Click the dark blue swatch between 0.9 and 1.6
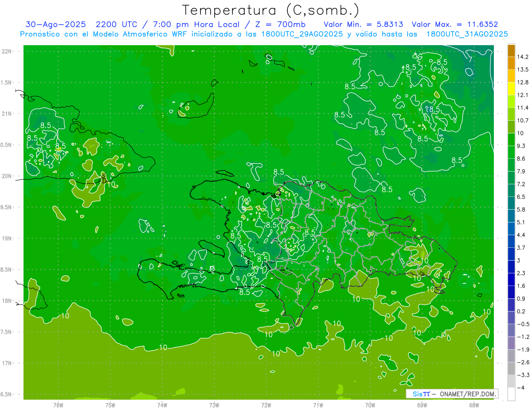 point(511,292)
